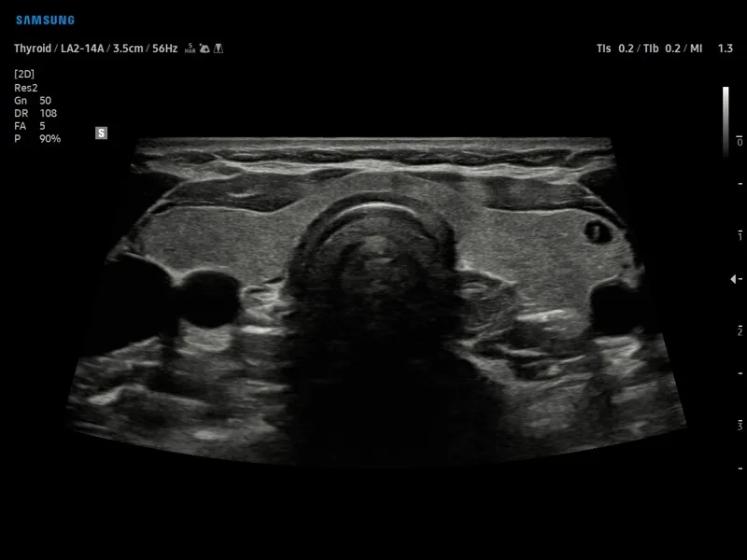Select the Thyroid preset label
The width and height of the screenshot is (747, 560).
(33, 49)
